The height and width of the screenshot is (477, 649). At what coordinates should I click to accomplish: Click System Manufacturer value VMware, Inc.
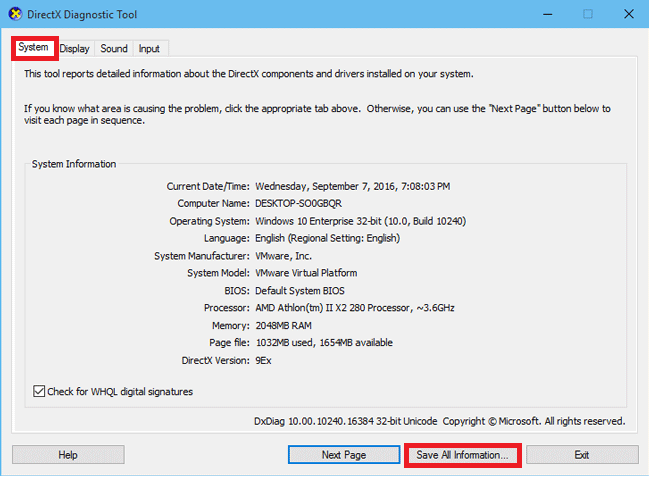[x=284, y=256]
